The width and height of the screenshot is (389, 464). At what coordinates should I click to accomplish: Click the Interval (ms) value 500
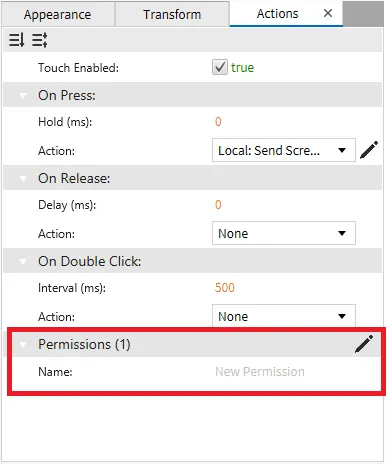click(225, 287)
